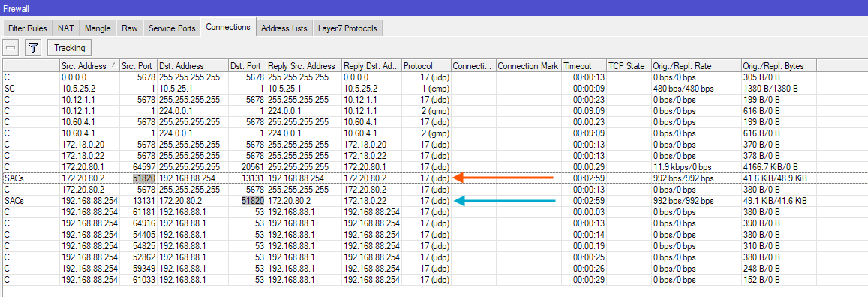Click the Connection Mark column header
Image resolution: width=868 pixels, height=297 pixels.
[529, 66]
